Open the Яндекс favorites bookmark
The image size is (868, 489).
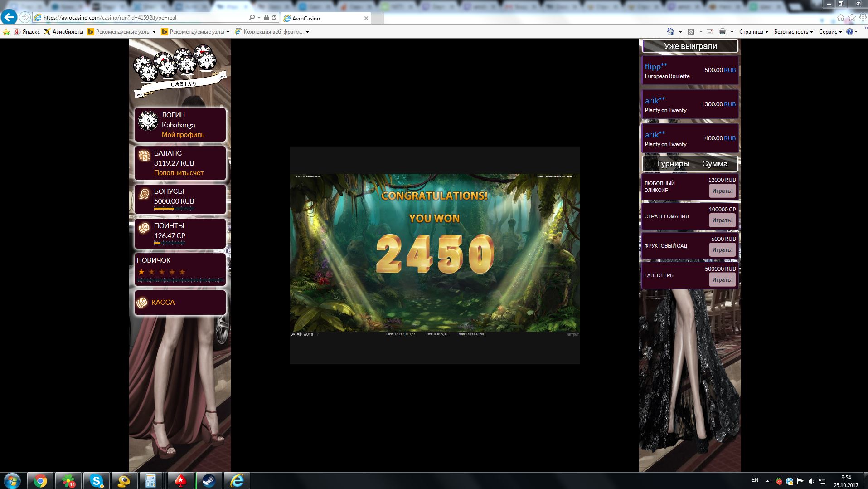pyautogui.click(x=27, y=32)
